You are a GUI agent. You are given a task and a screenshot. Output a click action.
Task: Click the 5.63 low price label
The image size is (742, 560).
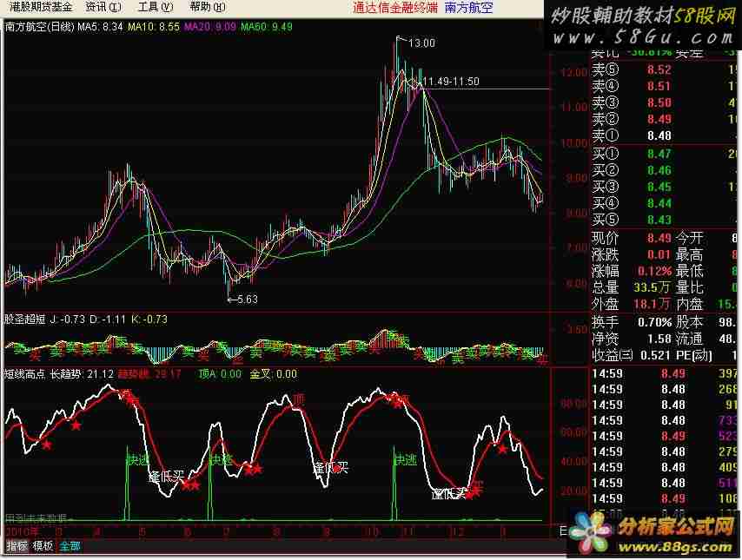click(248, 300)
